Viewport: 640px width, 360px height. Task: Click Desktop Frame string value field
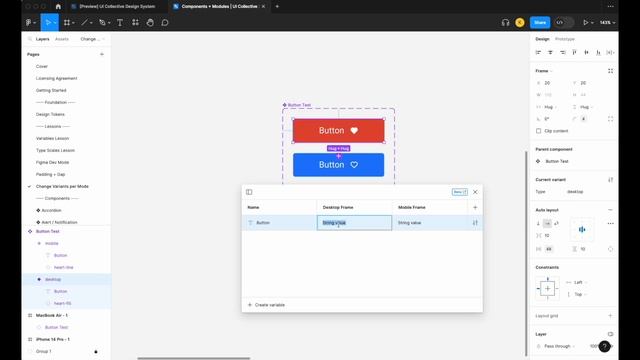point(354,223)
